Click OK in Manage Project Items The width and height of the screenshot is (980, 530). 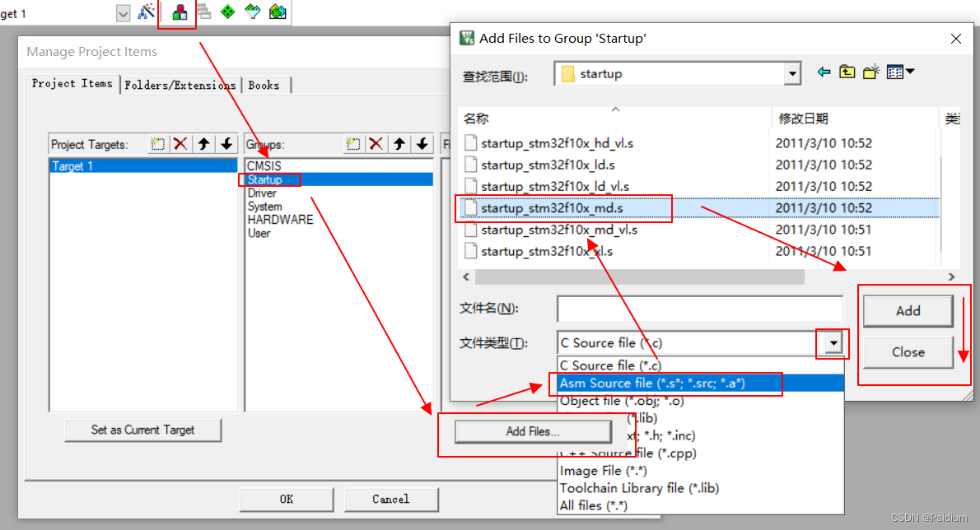(x=287, y=500)
